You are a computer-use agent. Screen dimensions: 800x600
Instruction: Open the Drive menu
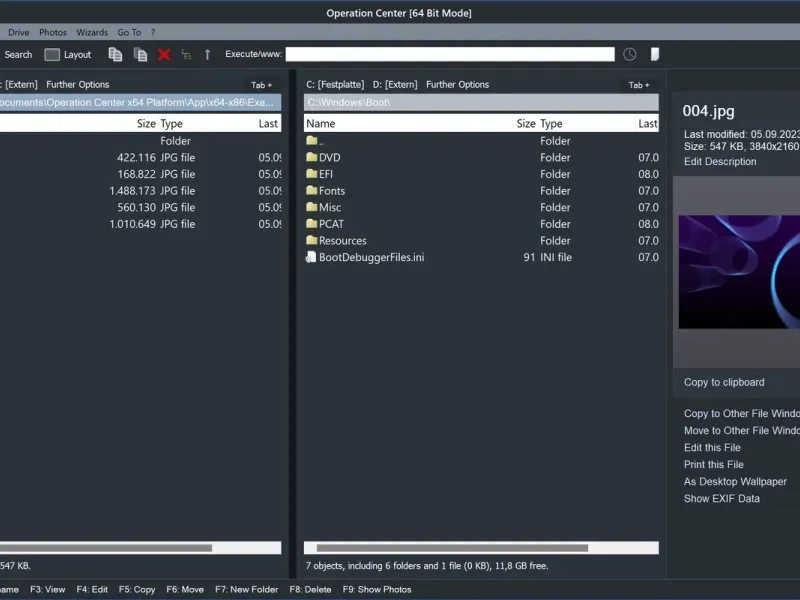click(18, 32)
